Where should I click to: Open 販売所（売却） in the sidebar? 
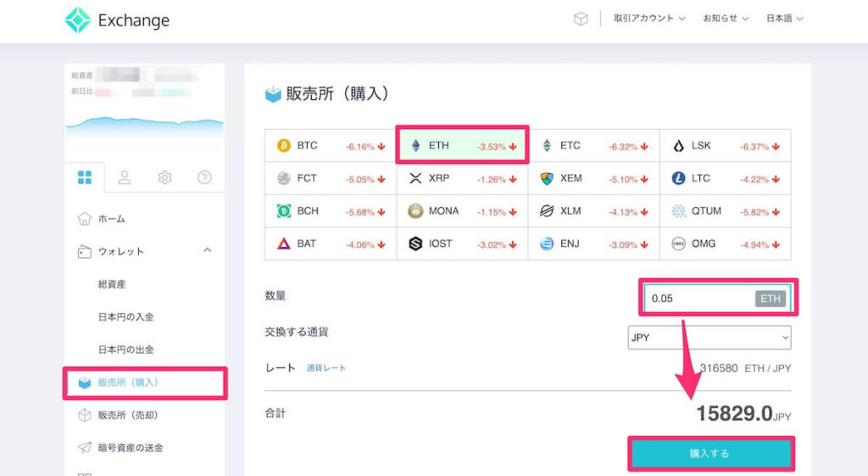(x=128, y=415)
